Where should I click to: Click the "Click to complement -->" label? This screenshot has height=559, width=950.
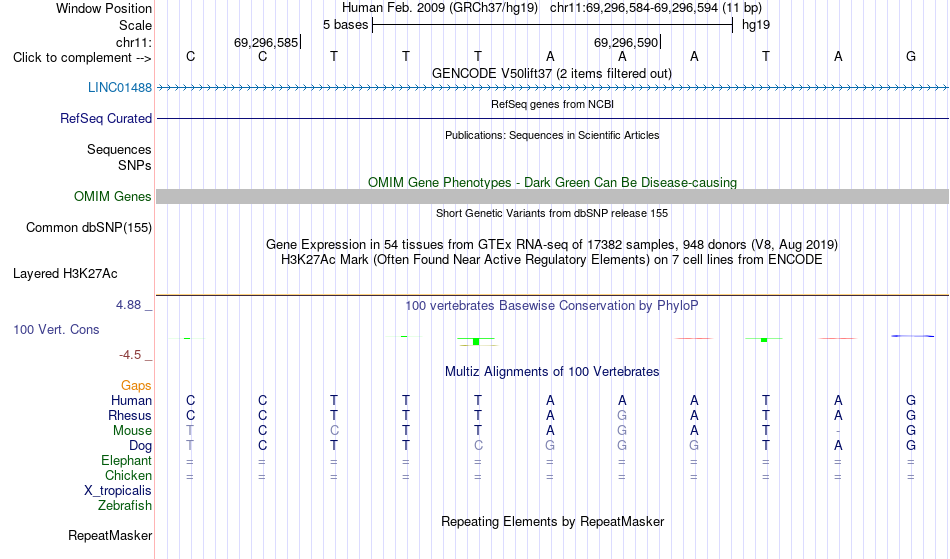coord(82,58)
